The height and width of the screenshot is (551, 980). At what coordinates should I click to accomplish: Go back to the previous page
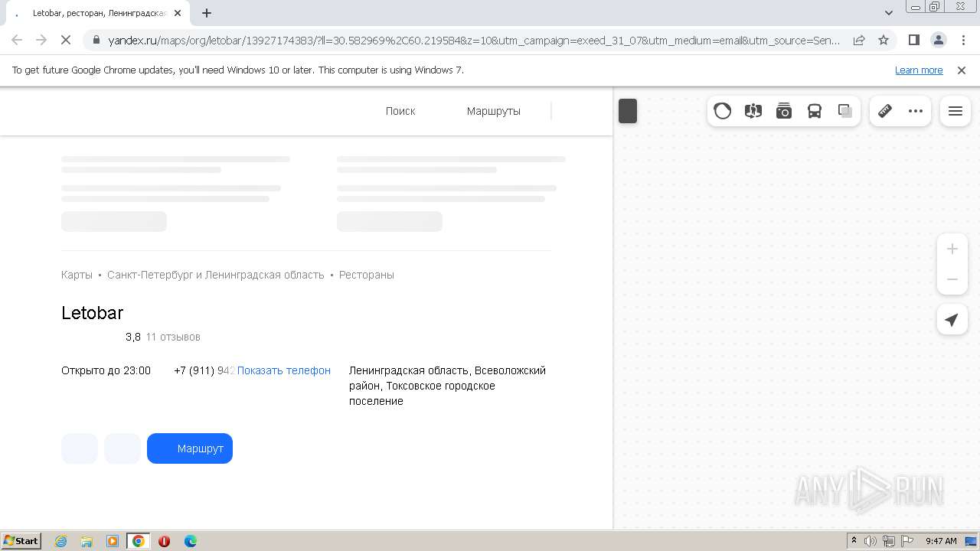[17, 40]
